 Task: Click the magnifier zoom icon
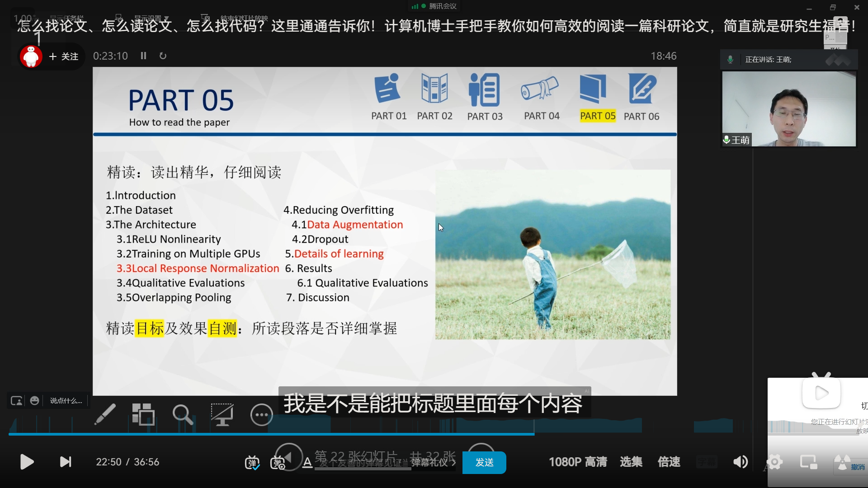click(183, 414)
